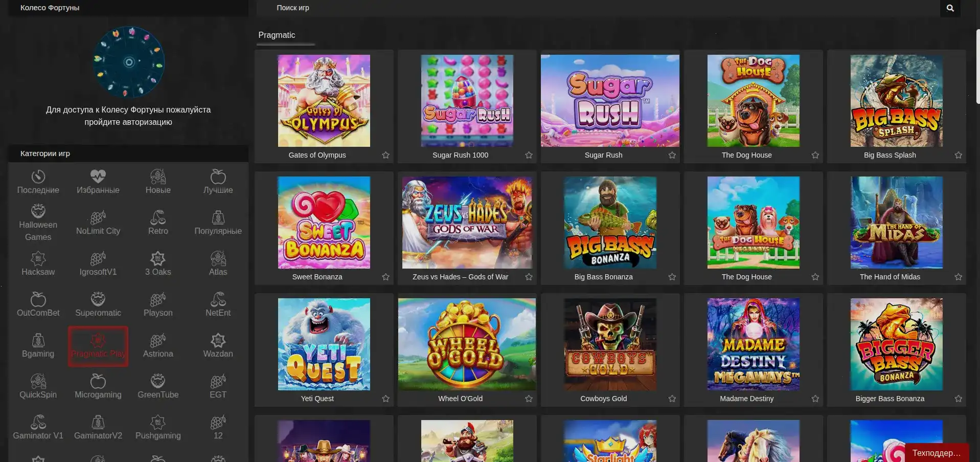Click the Fortune Wheel graphic
This screenshot has height=462, width=980.
tap(128, 62)
